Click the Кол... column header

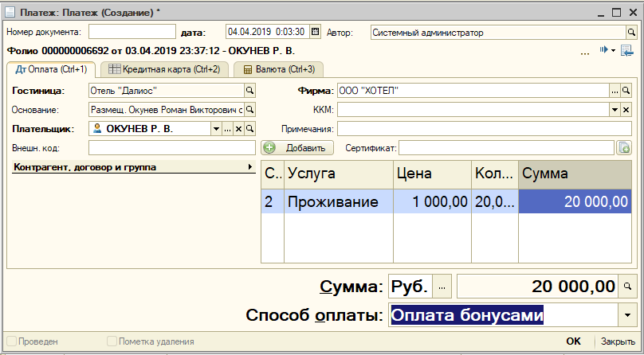pos(495,174)
